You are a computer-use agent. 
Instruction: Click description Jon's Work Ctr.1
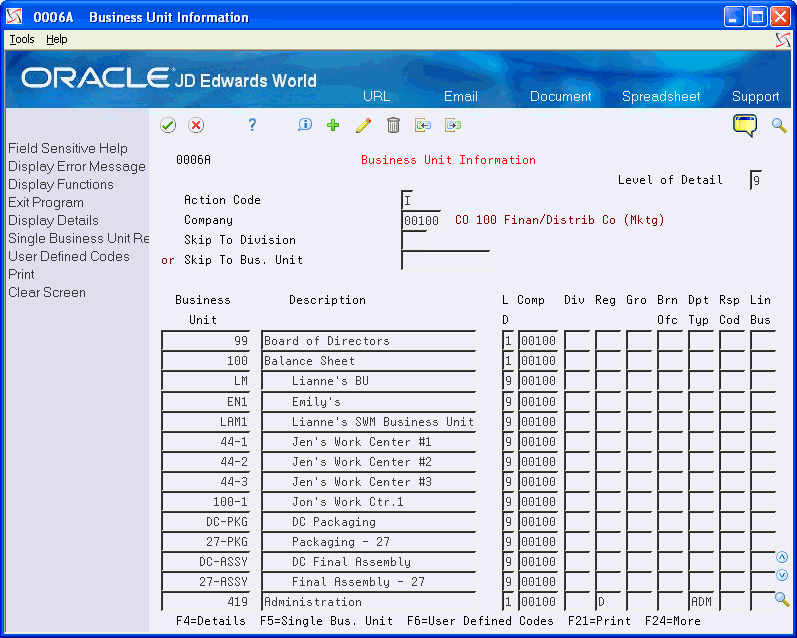click(369, 502)
